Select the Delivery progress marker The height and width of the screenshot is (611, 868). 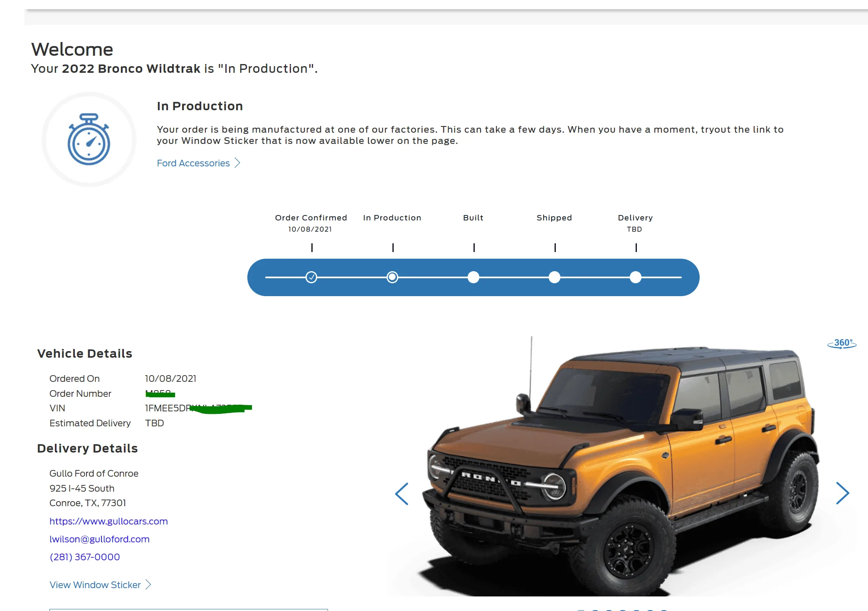tap(636, 277)
